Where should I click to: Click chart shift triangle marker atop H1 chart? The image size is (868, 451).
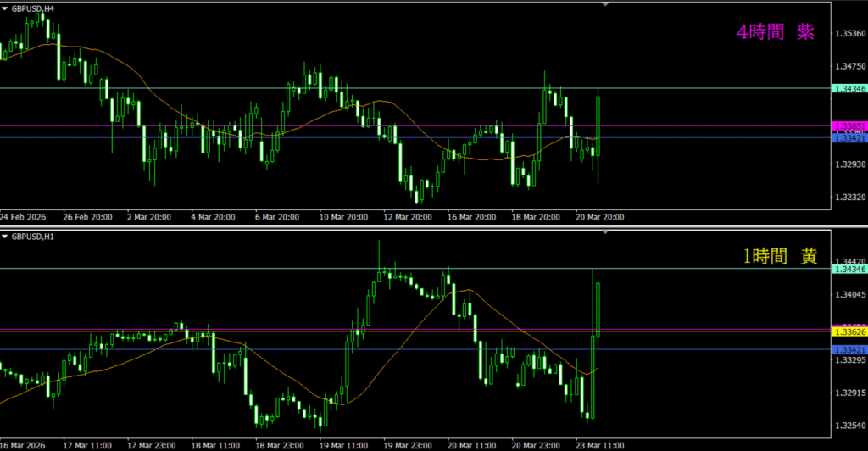604,231
